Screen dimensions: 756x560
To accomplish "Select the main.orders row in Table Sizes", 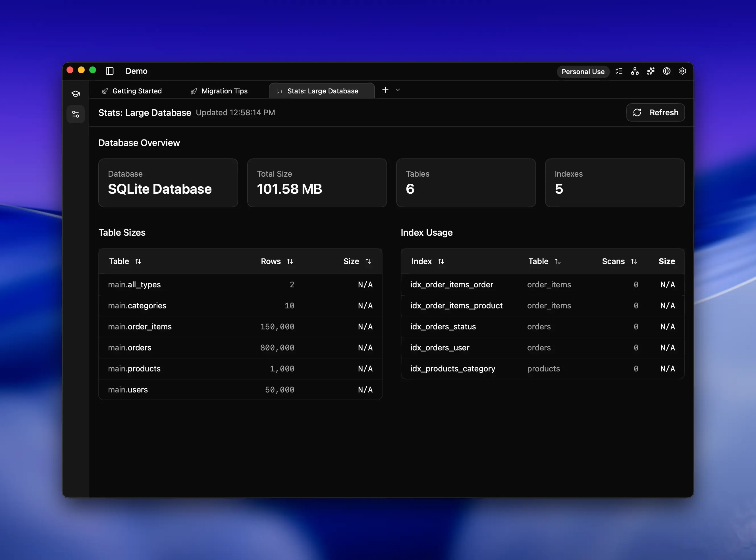I will pos(240,348).
